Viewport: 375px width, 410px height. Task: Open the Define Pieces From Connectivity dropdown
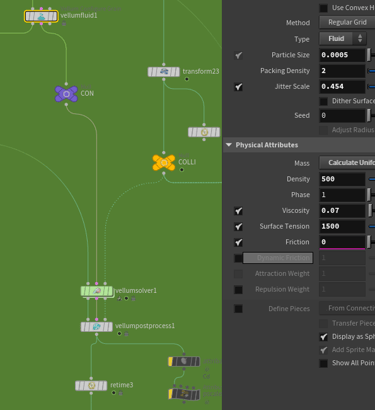coord(347,309)
